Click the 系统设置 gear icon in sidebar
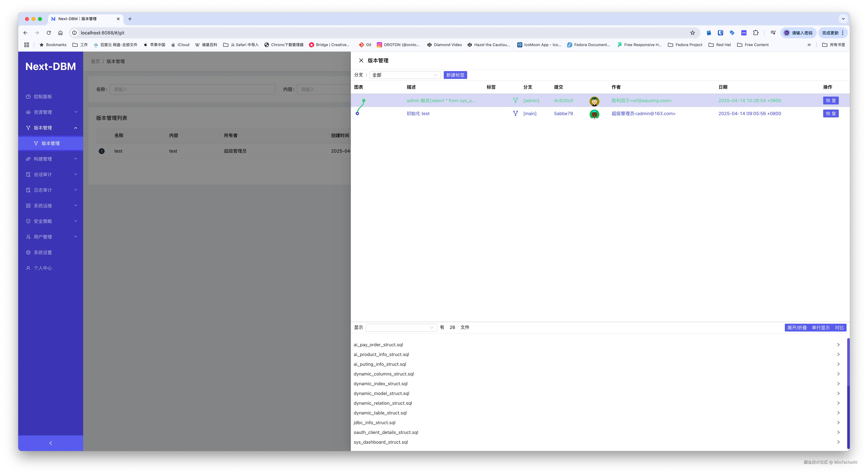The width and height of the screenshot is (868, 475). coord(28,253)
